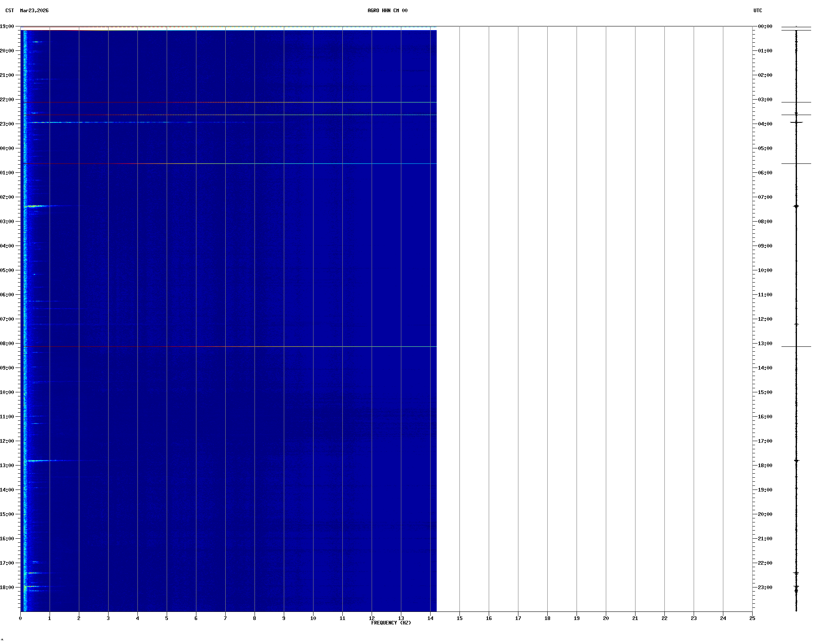Click the 23:00 CST axis label
This screenshot has width=814, height=644.
click(7, 124)
